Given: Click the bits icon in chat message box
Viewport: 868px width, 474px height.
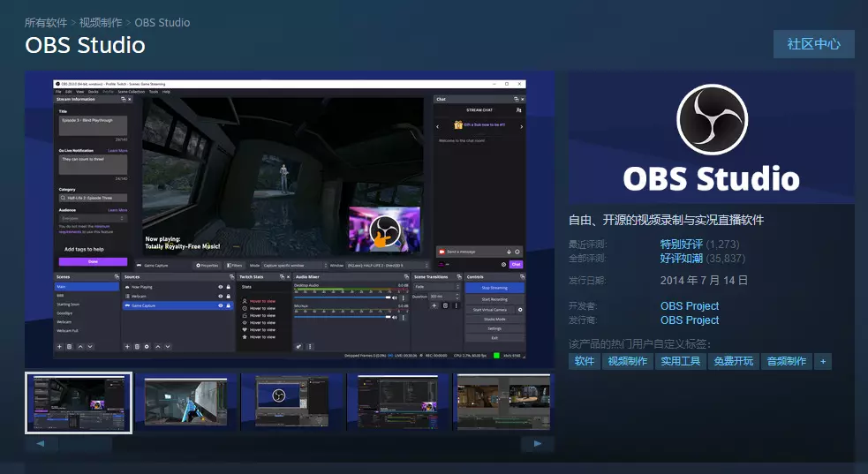Looking at the screenshot, I should tap(509, 252).
